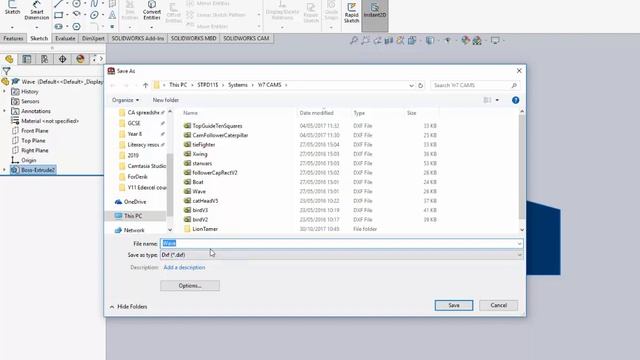640x360 pixels.
Task: Select Material <not specified> in tree
Action: (x=50, y=121)
